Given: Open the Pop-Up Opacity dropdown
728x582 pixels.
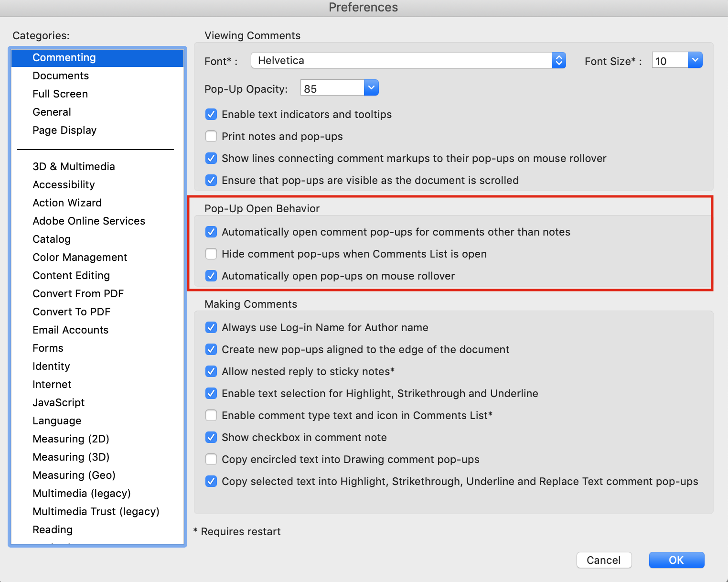Looking at the screenshot, I should (371, 87).
